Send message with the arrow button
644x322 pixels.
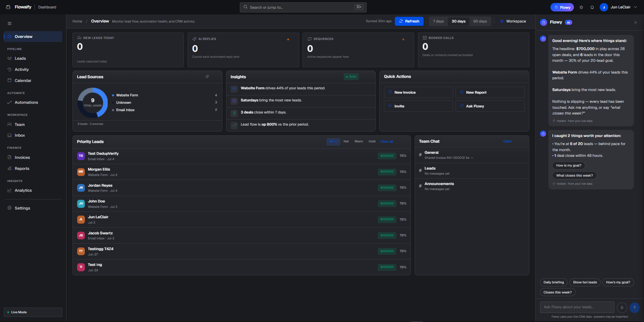tap(634, 308)
